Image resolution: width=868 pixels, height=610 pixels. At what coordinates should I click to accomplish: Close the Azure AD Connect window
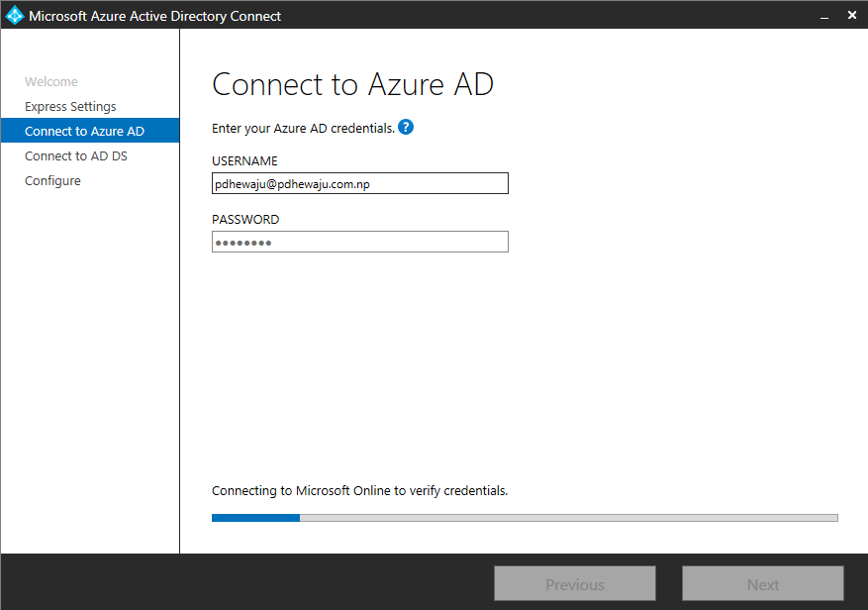click(x=852, y=15)
